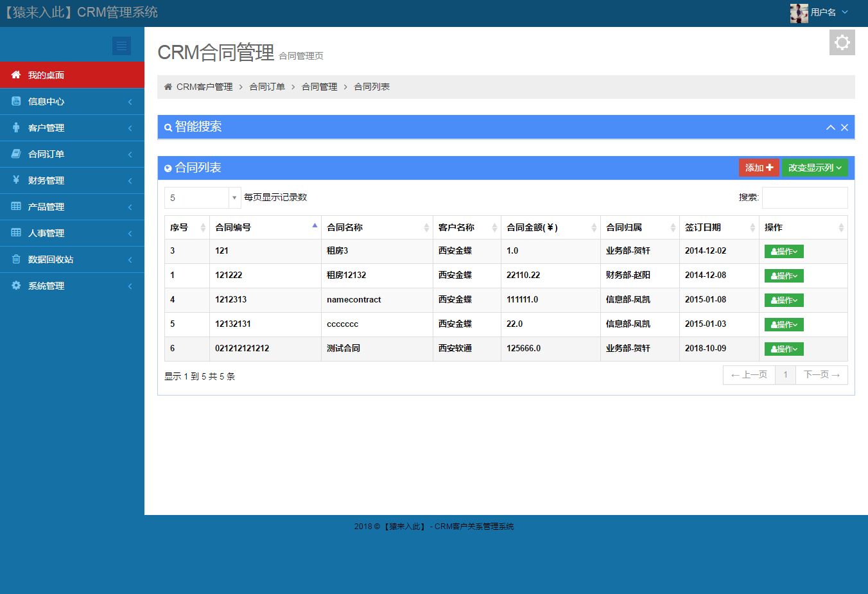Toggle sorting on the 合同金额 column

(x=593, y=227)
